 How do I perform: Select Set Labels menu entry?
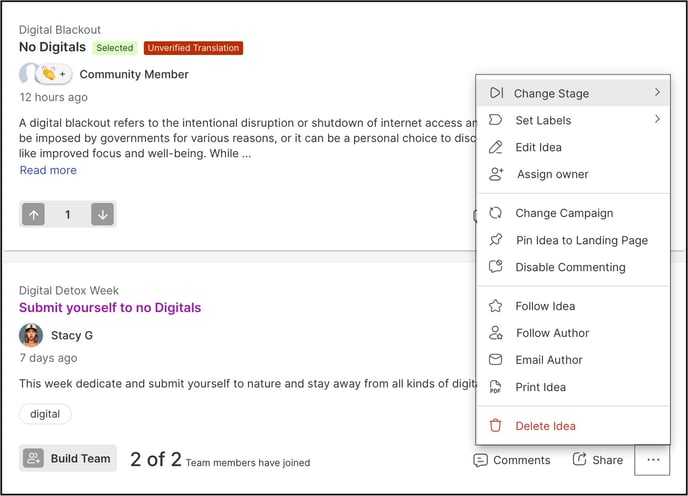[x=573, y=120]
